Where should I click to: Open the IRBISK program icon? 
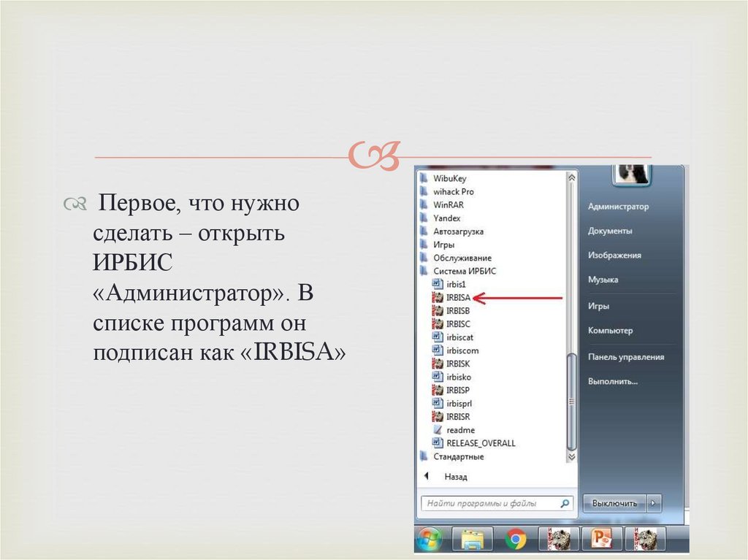point(438,364)
